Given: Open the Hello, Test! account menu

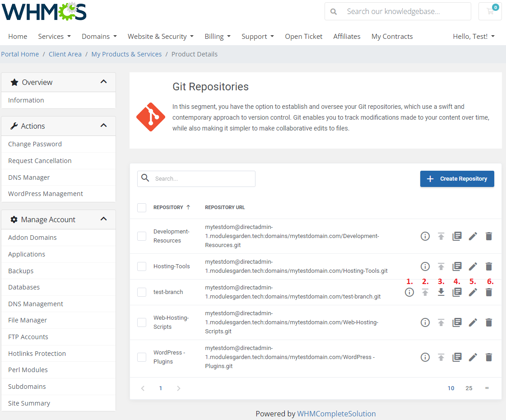Looking at the screenshot, I should coord(474,37).
